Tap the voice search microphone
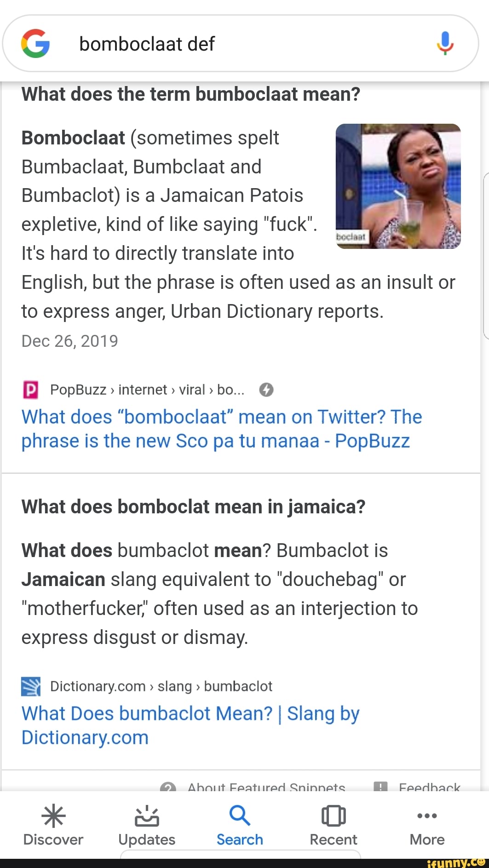This screenshot has width=489, height=868. [x=445, y=43]
